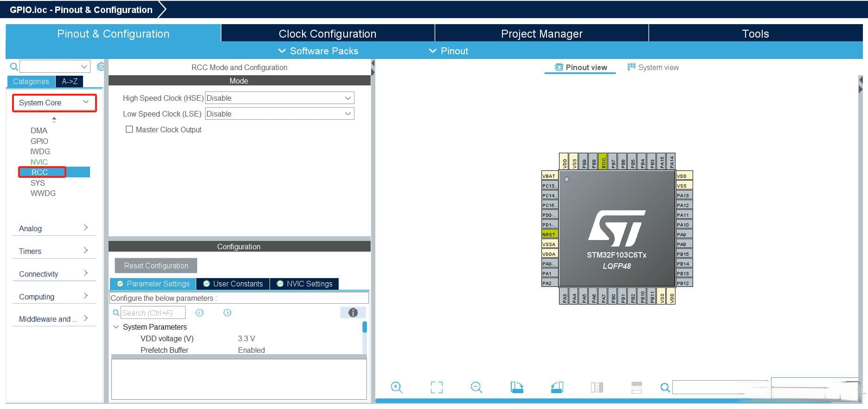The height and width of the screenshot is (409, 868).
Task: Select WWDG in System Core list
Action: pyautogui.click(x=43, y=193)
